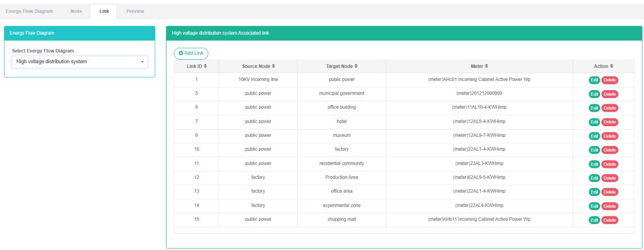Screen dimensions: 644x250
Task: Sort by Source Node column header
Action: coord(258,66)
